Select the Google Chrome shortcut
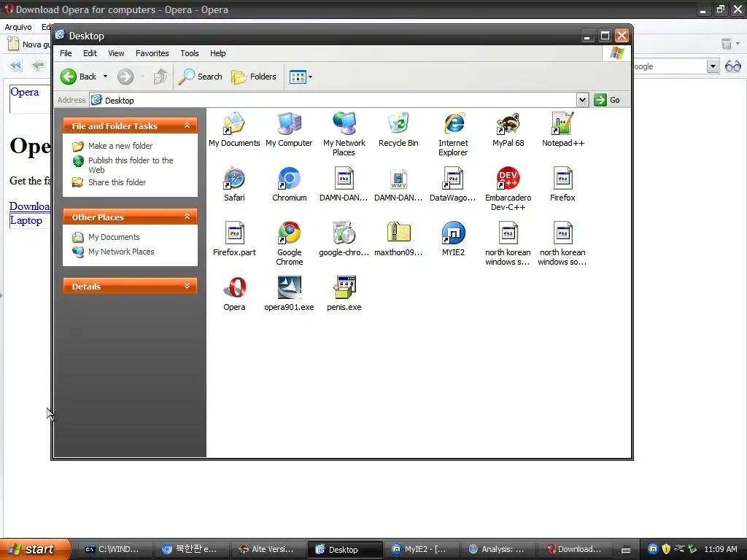 click(x=289, y=244)
